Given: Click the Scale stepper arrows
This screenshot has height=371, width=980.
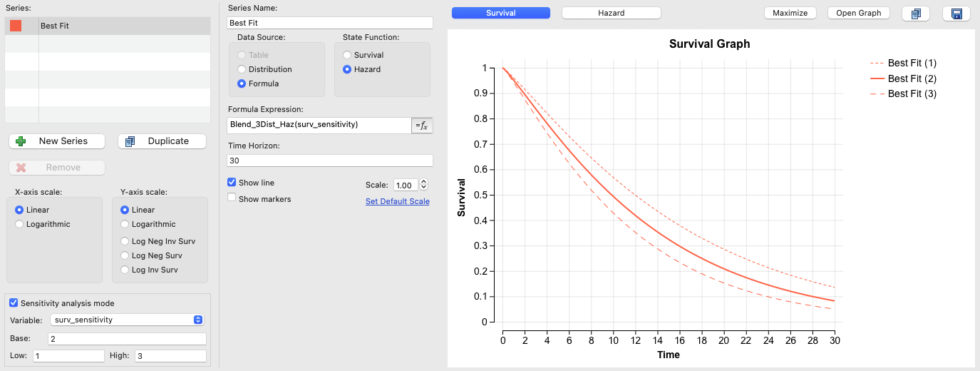Looking at the screenshot, I should 424,185.
